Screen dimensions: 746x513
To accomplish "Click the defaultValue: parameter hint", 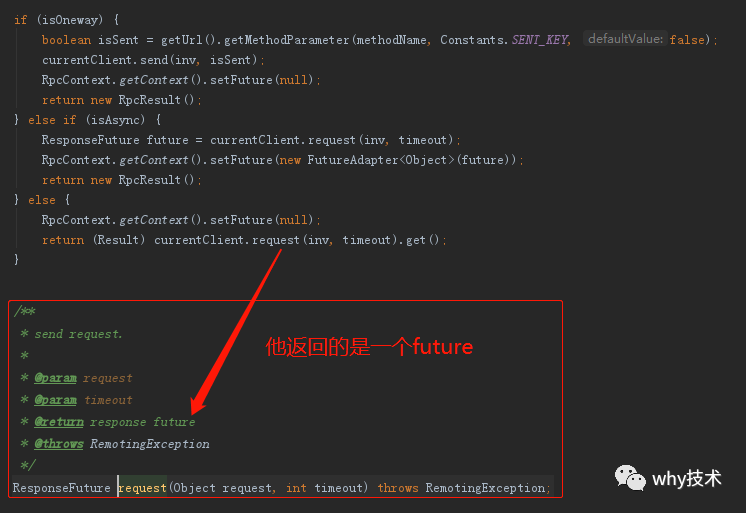I will pyautogui.click(x=625, y=39).
